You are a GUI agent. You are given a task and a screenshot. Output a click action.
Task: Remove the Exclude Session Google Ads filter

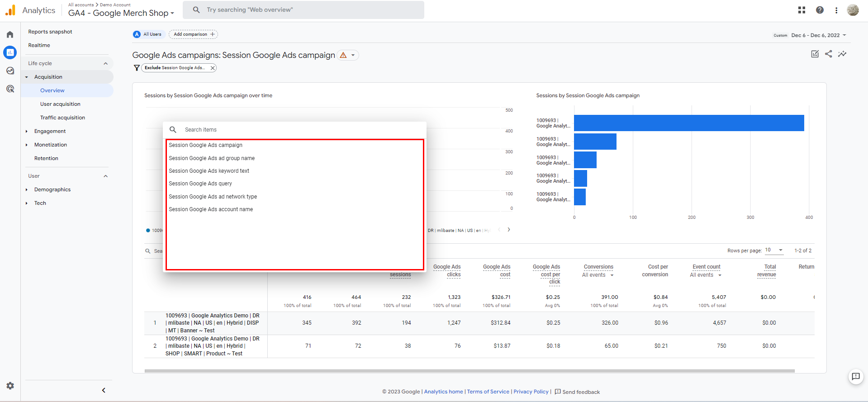[213, 68]
